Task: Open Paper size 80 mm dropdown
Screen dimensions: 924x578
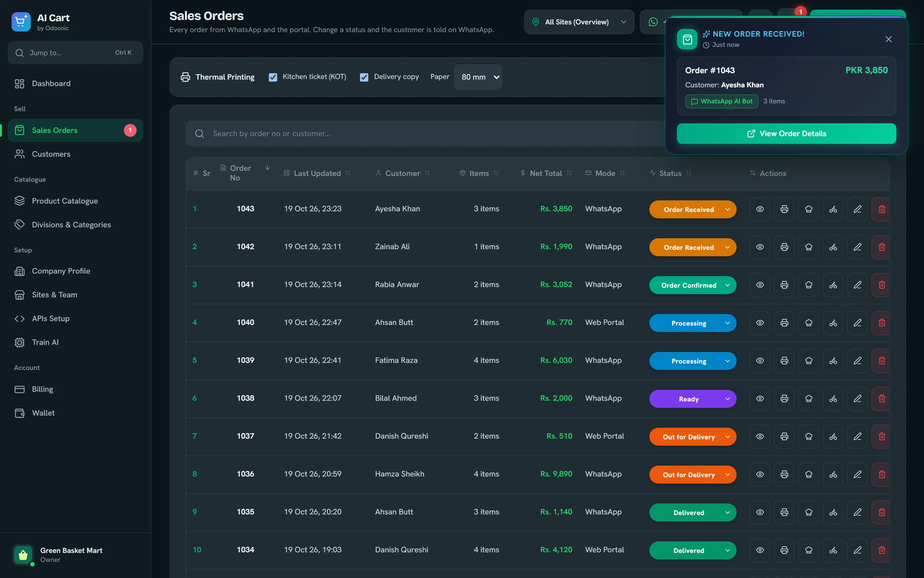Action: tap(478, 77)
